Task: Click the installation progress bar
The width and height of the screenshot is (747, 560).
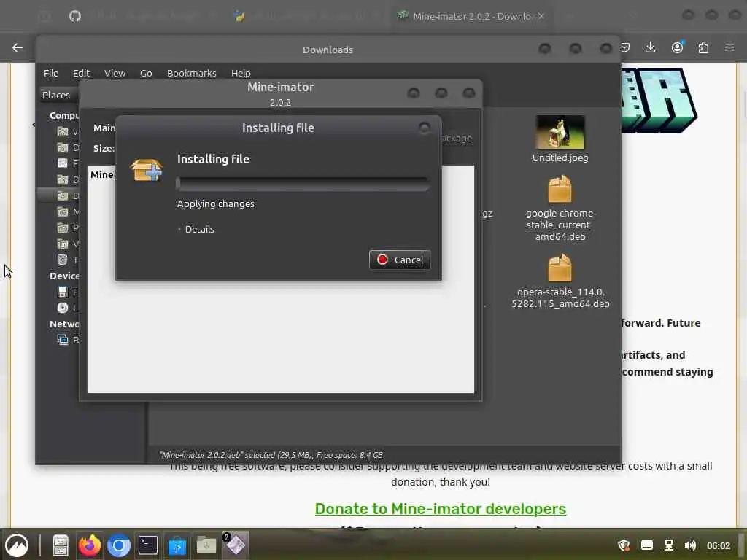Action: pos(303,183)
